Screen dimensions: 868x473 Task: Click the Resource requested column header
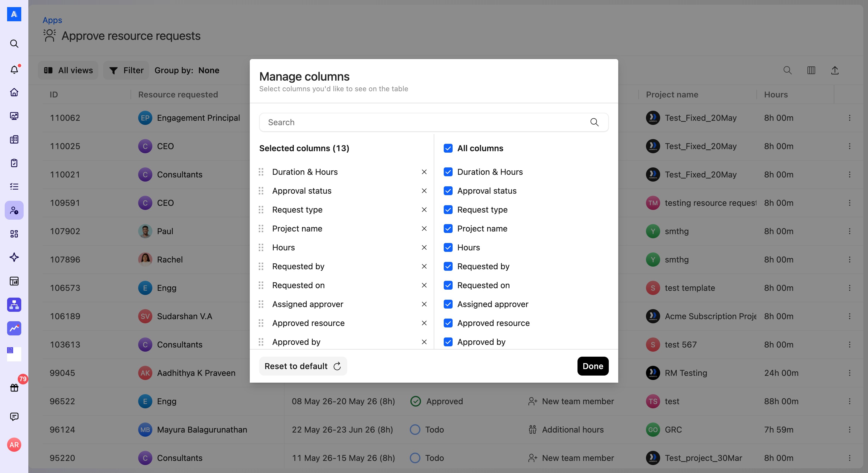click(x=178, y=94)
